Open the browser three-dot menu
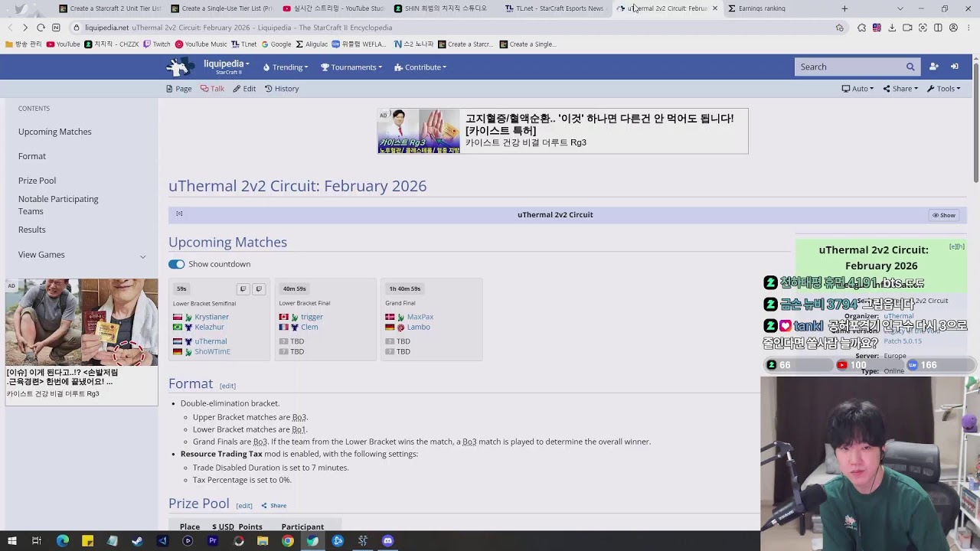The height and width of the screenshot is (551, 980). (x=969, y=28)
